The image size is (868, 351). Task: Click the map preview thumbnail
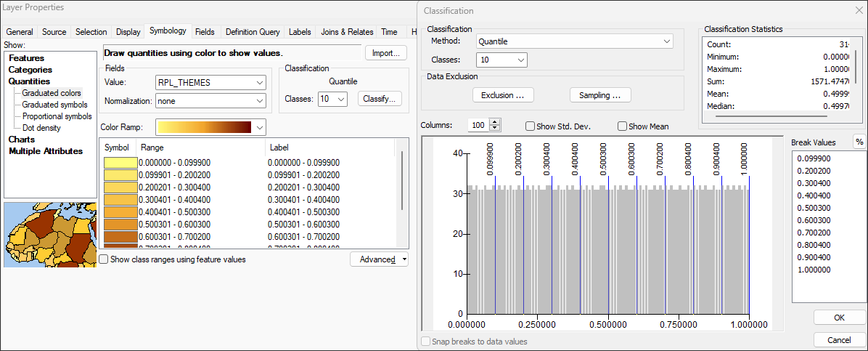pos(50,235)
